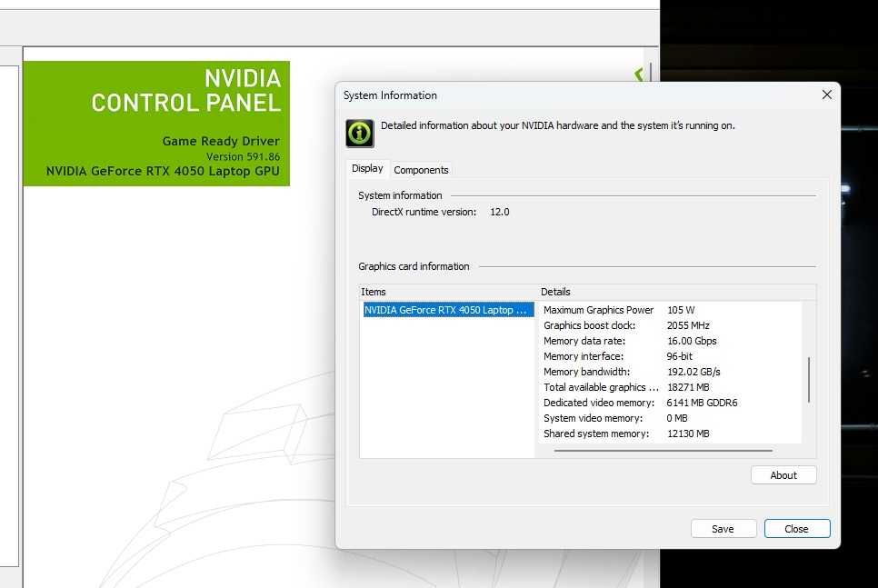Click the Graphics boost clock row
The width and height of the screenshot is (878, 588).
(x=670, y=325)
